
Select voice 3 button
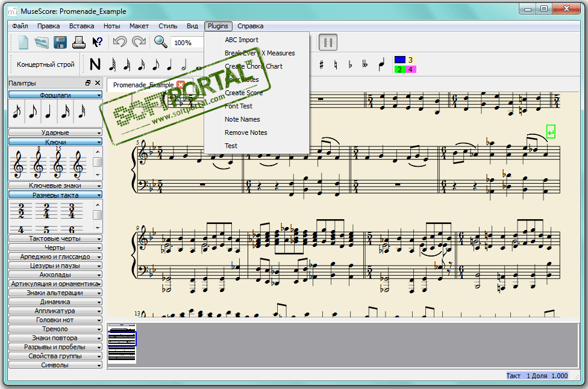[x=411, y=60]
